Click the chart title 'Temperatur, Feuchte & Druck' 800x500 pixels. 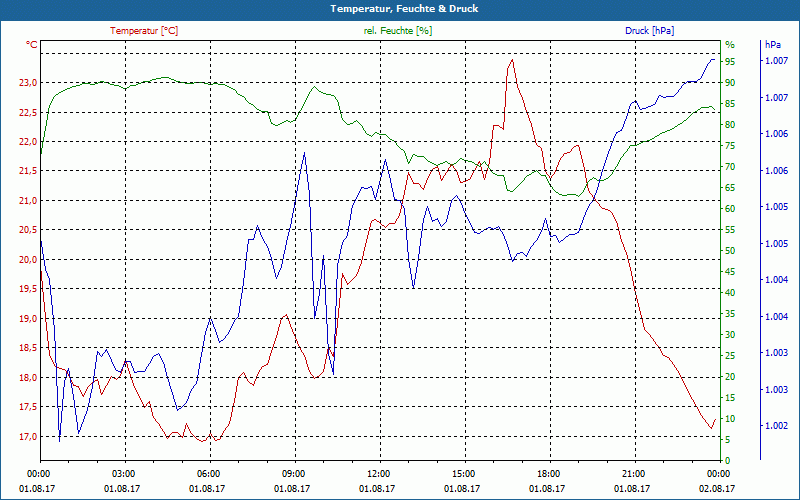(x=404, y=9)
